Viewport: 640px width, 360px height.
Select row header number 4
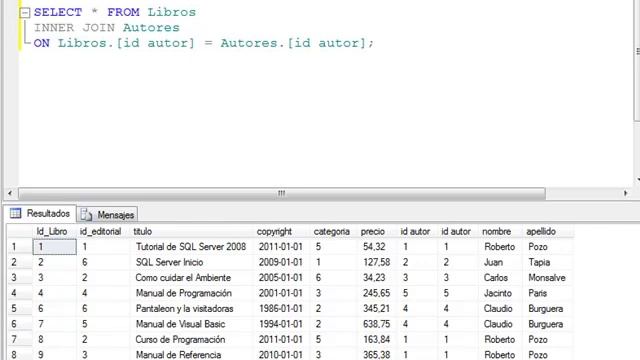(20, 293)
